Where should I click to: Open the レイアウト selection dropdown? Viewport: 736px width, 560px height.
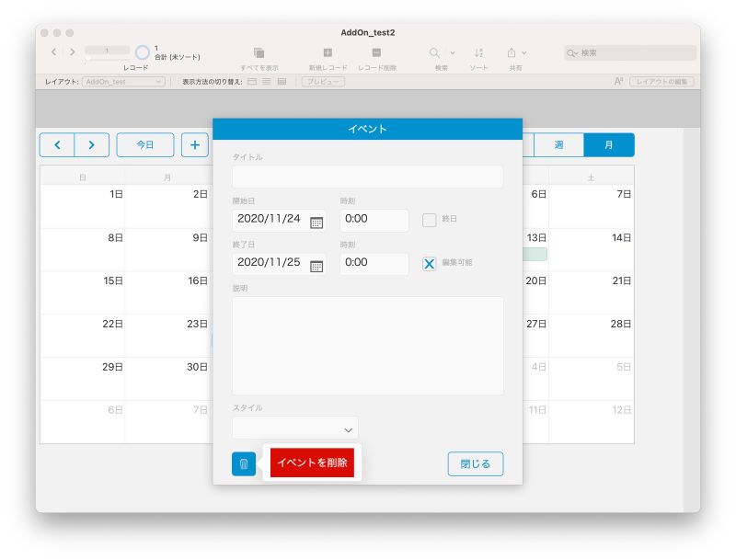[123, 82]
